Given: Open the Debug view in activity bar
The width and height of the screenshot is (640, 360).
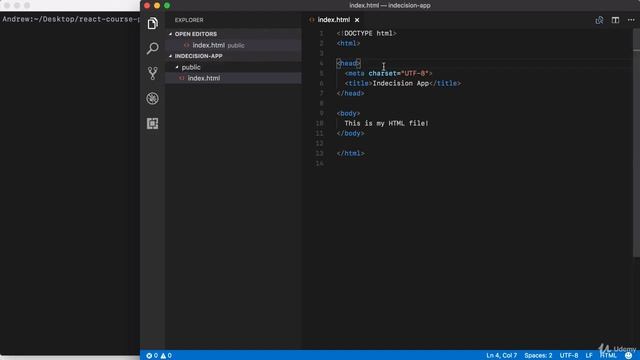Looking at the screenshot, I should (x=153, y=98).
